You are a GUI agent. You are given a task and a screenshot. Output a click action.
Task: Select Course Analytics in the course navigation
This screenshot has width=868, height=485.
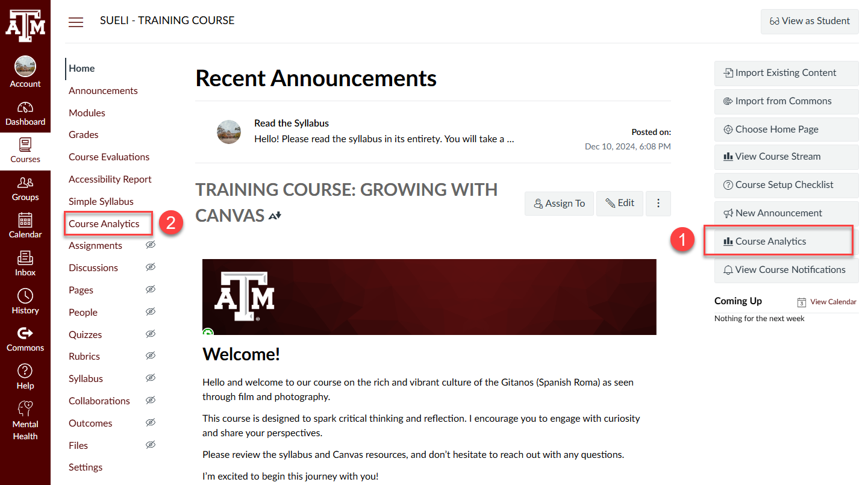pos(104,224)
